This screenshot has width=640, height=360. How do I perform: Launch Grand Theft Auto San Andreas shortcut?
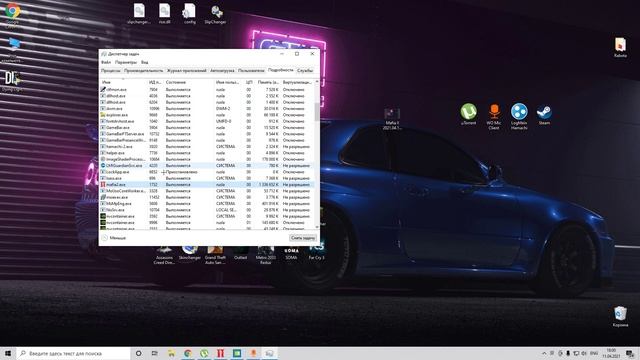(215, 255)
